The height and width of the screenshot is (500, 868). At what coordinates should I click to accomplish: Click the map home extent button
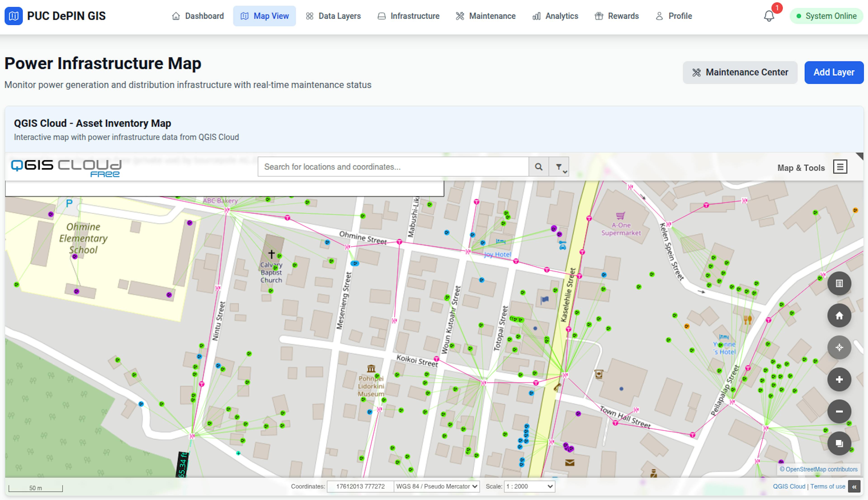(x=839, y=315)
